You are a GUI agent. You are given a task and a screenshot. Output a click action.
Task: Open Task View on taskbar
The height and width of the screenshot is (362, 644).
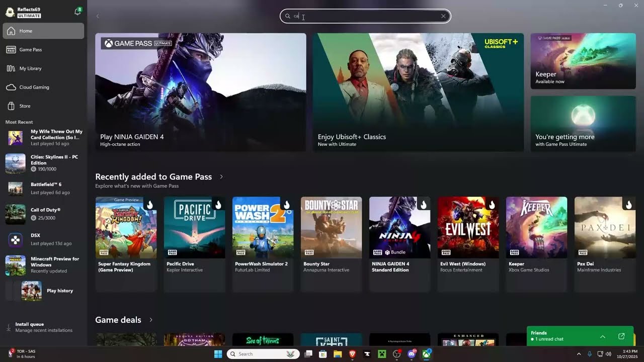308,354
